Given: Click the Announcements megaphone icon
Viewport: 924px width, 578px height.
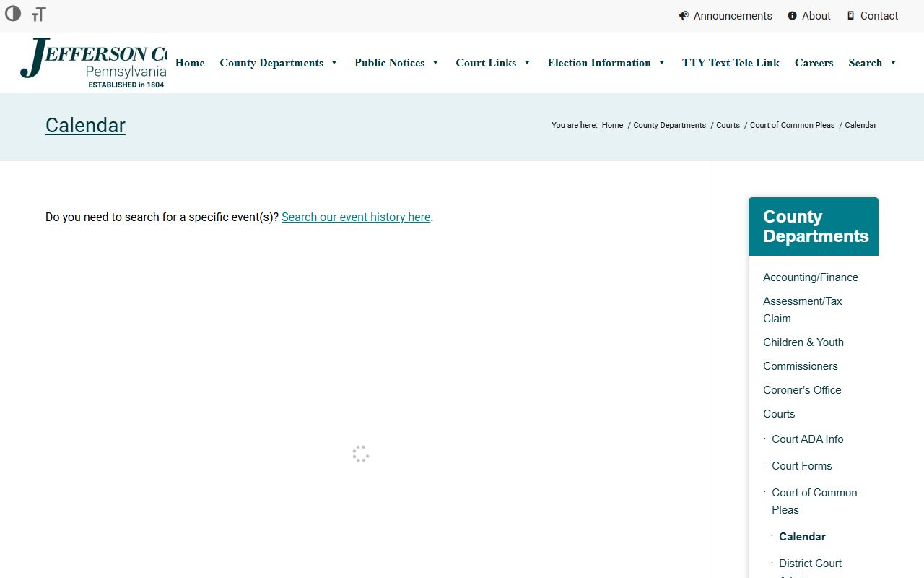Looking at the screenshot, I should point(684,16).
